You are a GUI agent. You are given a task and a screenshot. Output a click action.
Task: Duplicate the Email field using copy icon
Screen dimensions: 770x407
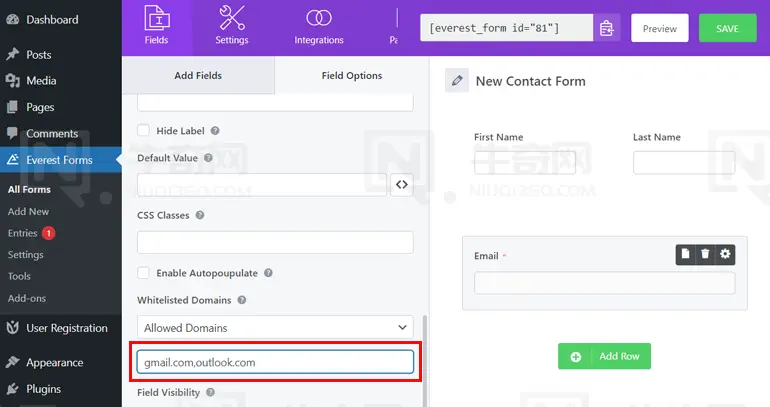click(686, 254)
